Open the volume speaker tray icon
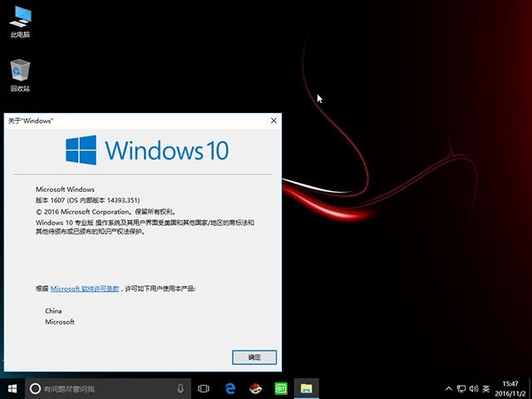Image resolution: width=532 pixels, height=399 pixels. [473, 388]
